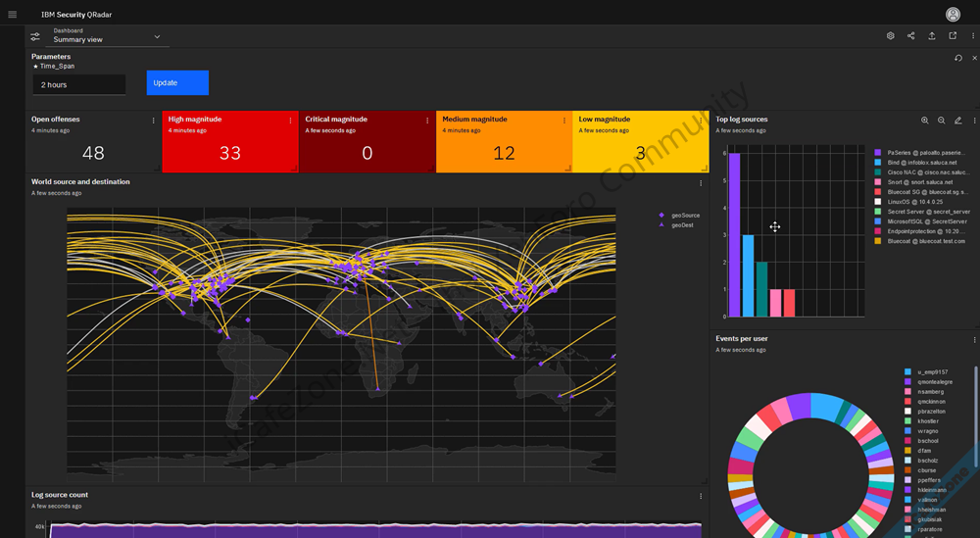Click the blue Update button
This screenshot has height=538, width=980.
(x=177, y=83)
